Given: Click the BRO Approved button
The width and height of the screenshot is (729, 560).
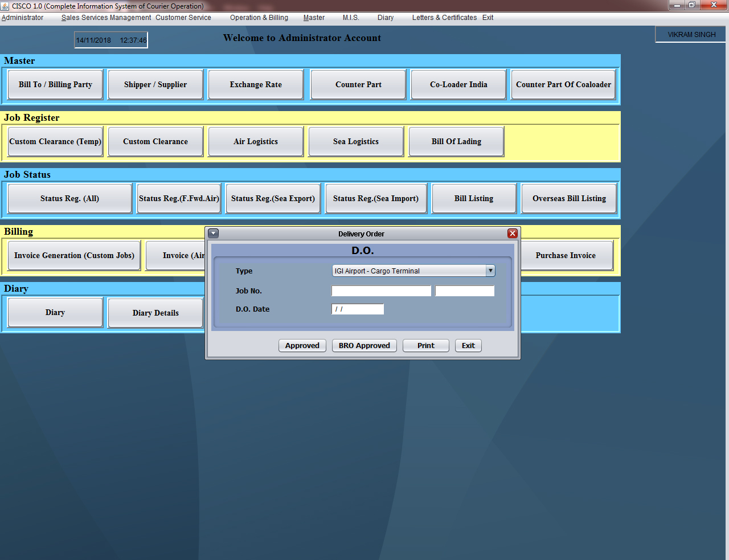Looking at the screenshot, I should tap(364, 345).
